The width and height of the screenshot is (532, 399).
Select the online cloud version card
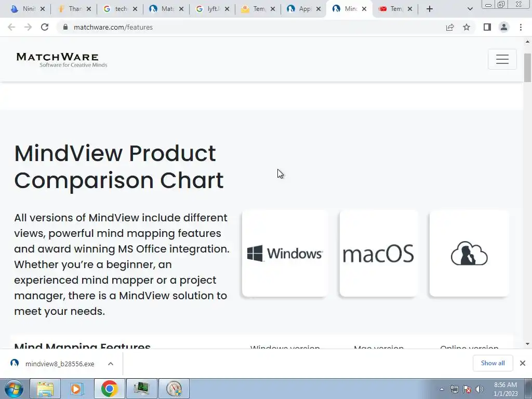[469, 254]
